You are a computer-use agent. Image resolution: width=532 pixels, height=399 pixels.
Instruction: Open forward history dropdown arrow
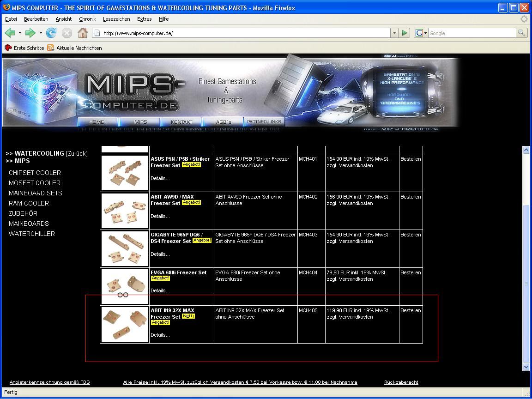[40, 33]
